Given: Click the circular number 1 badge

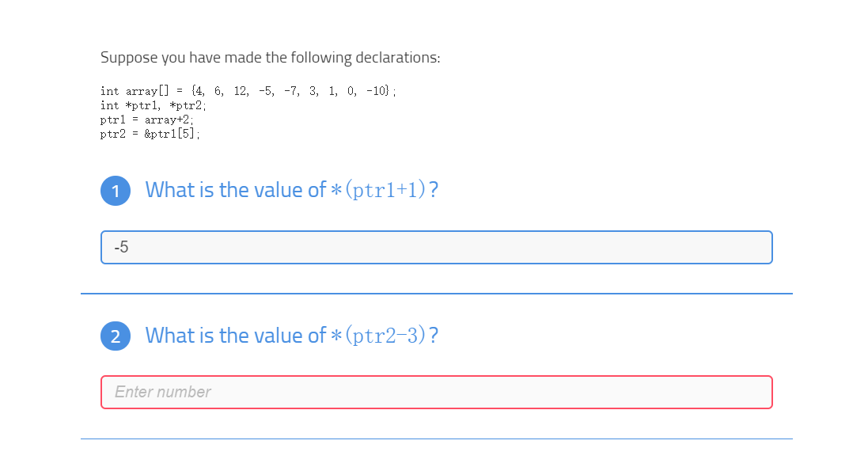Looking at the screenshot, I should (x=116, y=190).
